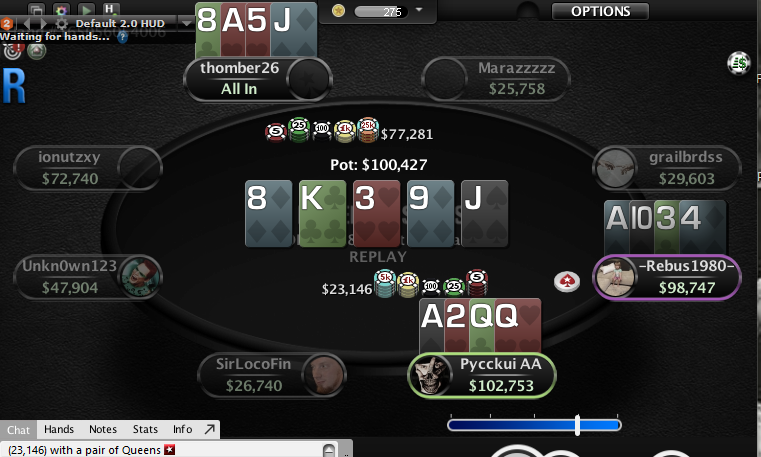Open the HUD settings gear icon
The height and width of the screenshot is (457, 761).
point(62,23)
